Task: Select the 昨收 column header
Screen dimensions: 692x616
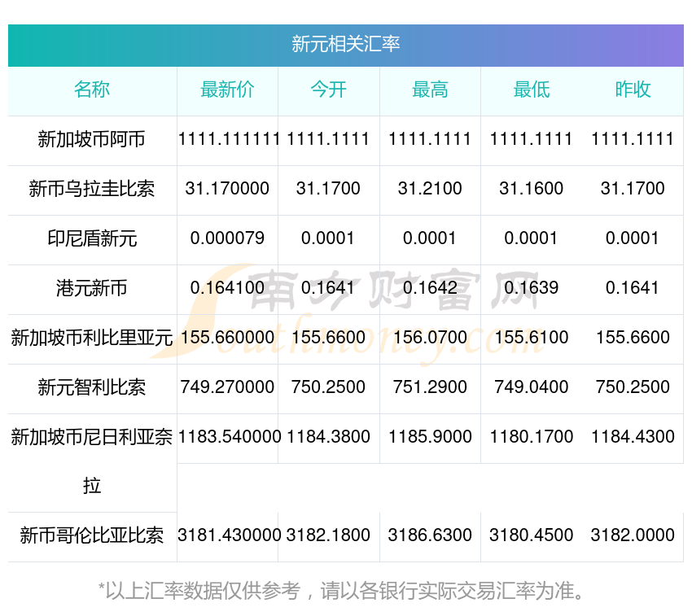Action: (633, 90)
